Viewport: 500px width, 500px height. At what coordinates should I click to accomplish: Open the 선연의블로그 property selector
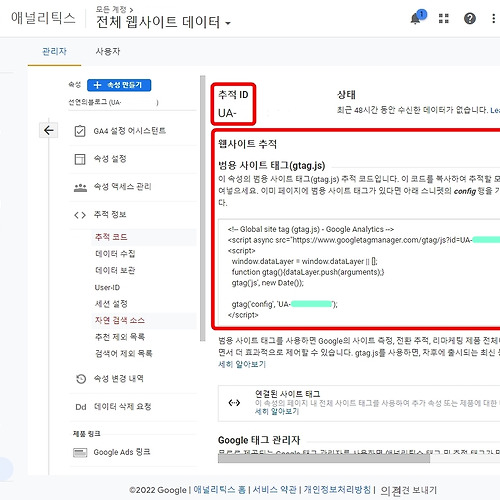pos(113,102)
